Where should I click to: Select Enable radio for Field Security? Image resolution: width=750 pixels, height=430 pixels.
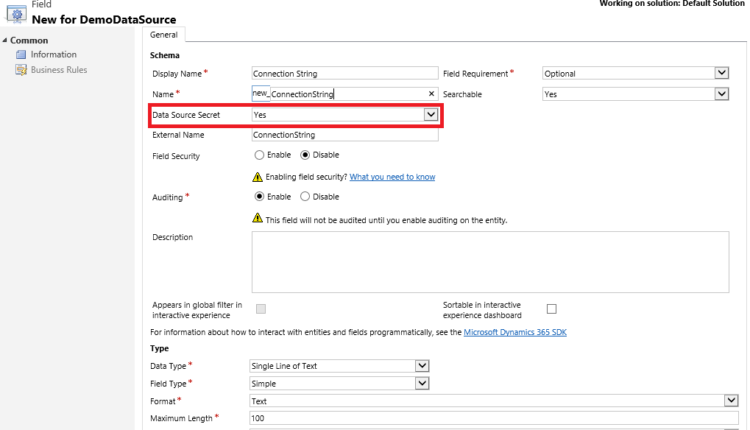260,155
